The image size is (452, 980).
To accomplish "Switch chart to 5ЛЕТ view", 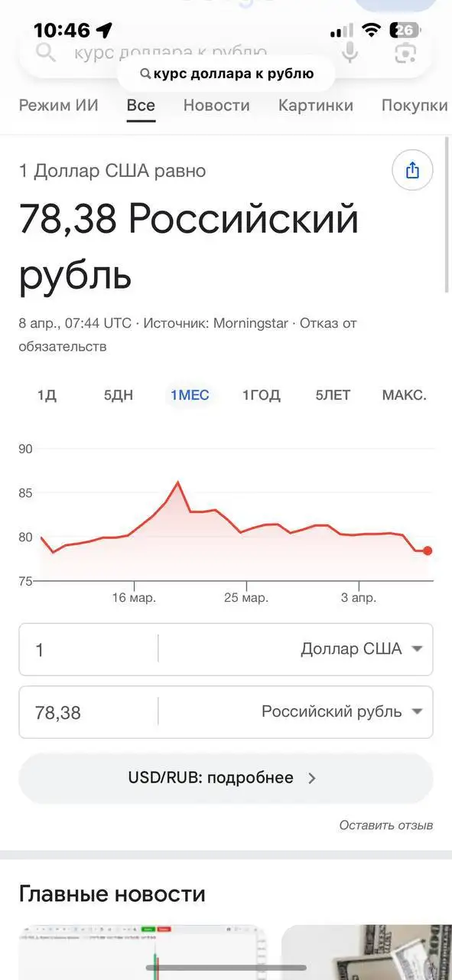I will click(x=332, y=395).
